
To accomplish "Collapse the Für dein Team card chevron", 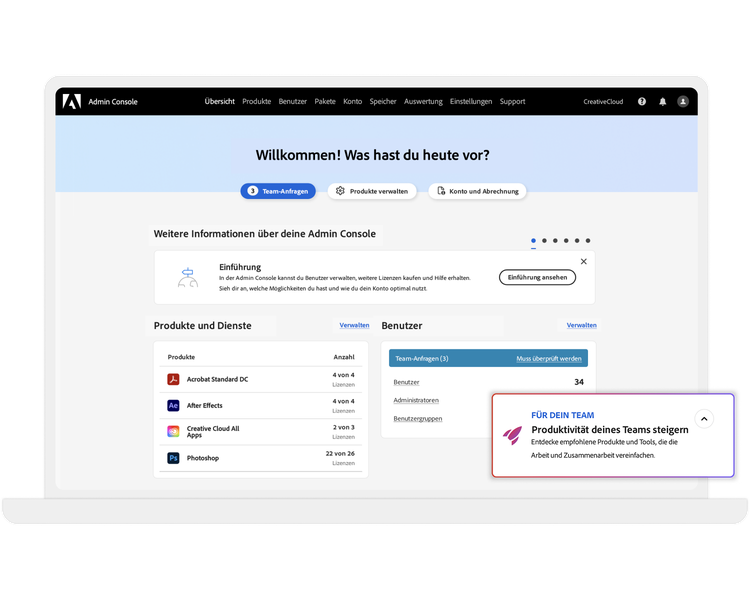I will [704, 419].
